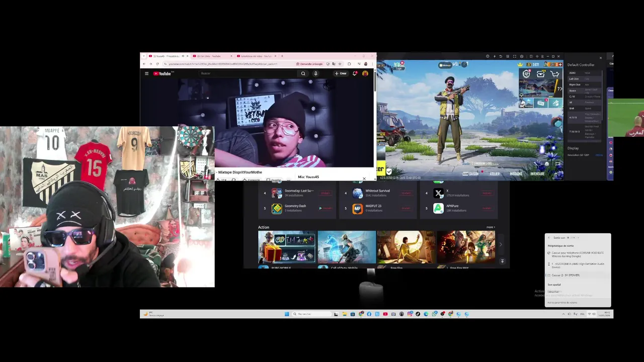Viewport: 644px width, 362px height.
Task: Open TikTok from the taskbar
Action: 418,314
